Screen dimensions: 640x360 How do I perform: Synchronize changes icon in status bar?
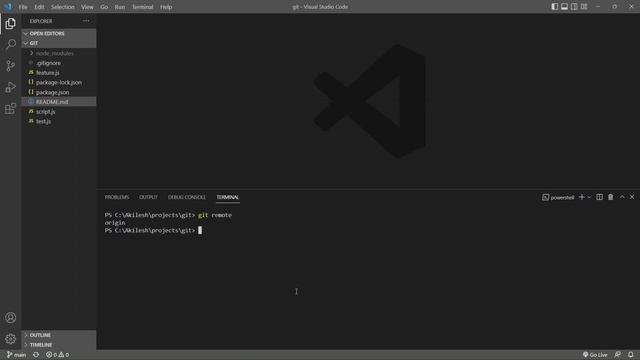click(36, 355)
